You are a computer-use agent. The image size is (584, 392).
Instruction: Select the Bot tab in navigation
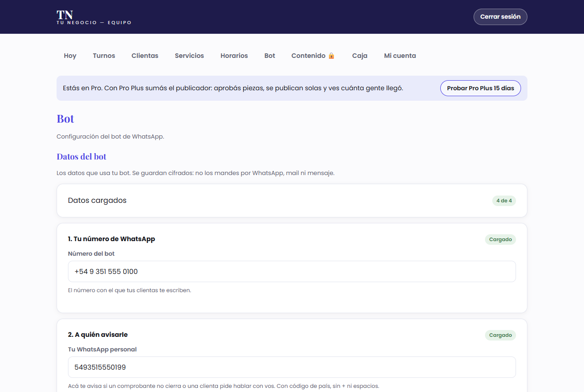(270, 56)
